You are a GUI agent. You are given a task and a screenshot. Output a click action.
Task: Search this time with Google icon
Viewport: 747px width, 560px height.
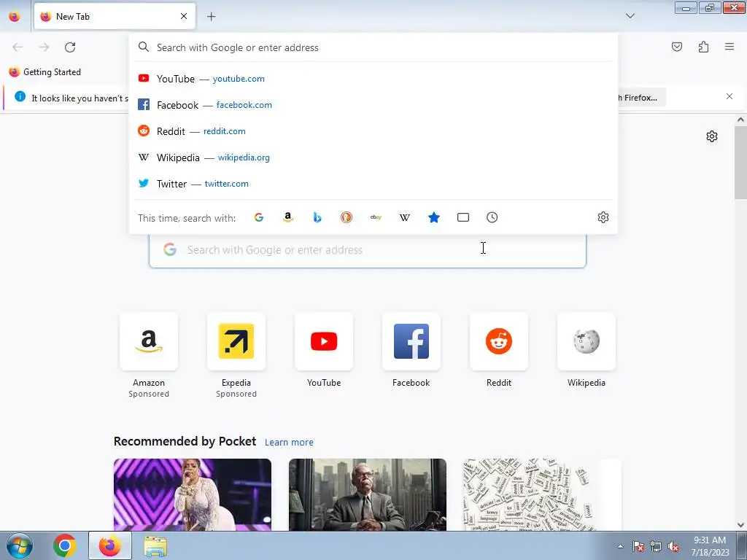click(259, 217)
